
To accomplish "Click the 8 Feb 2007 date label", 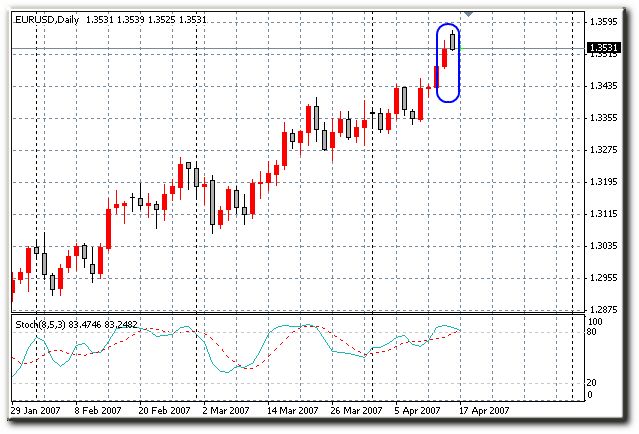I will tap(98, 410).
